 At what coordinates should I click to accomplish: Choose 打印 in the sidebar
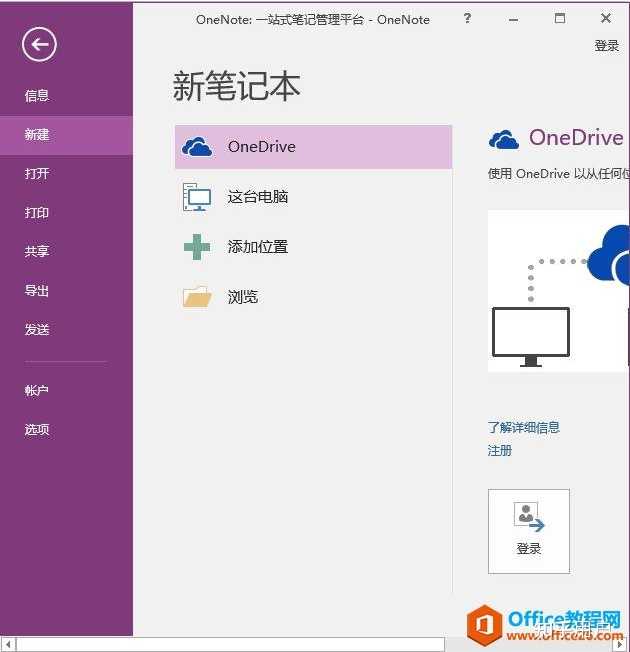coord(37,212)
